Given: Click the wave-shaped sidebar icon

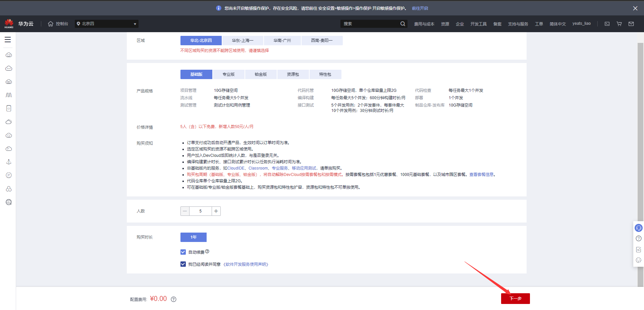Looking at the screenshot, I should [9, 95].
